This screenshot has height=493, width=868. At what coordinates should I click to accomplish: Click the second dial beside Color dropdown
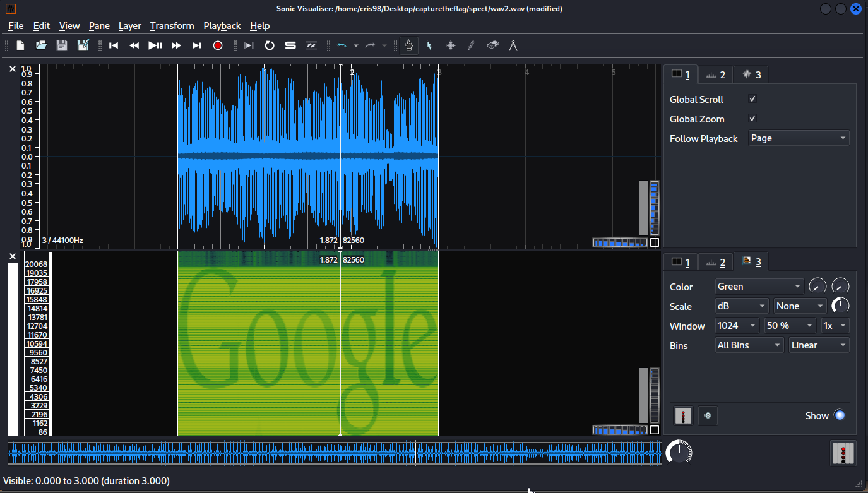click(x=840, y=287)
